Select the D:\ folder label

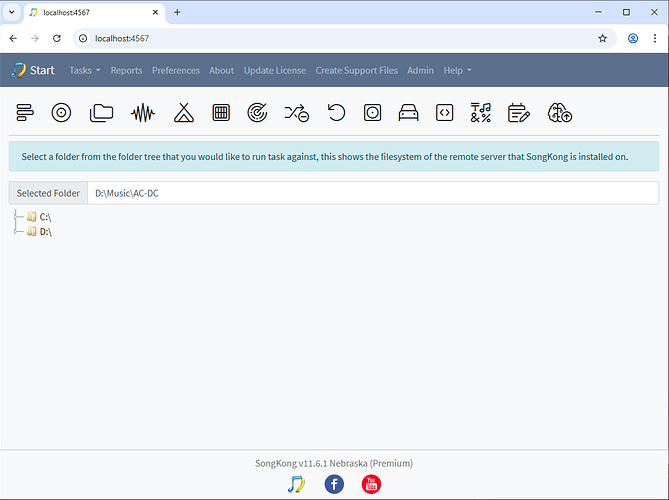click(46, 232)
